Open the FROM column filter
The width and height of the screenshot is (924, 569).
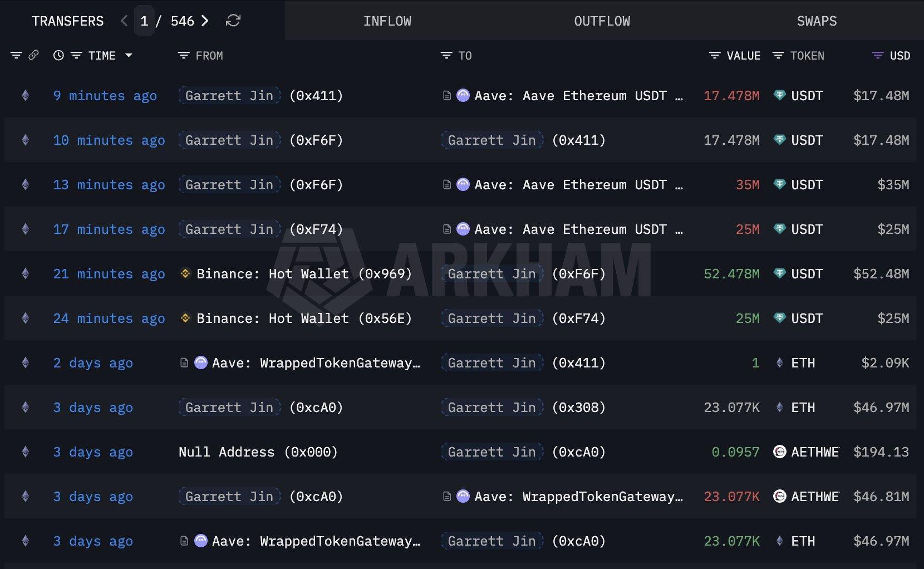184,56
